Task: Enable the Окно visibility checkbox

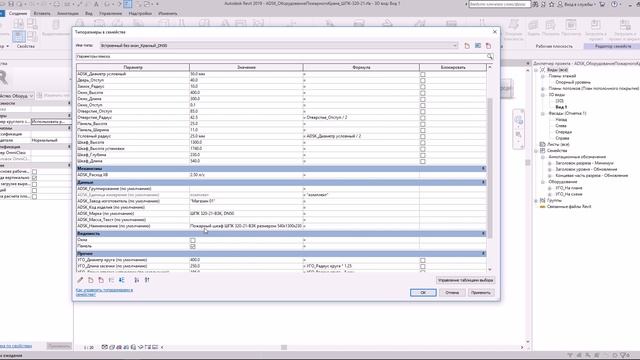Action: click(193, 240)
